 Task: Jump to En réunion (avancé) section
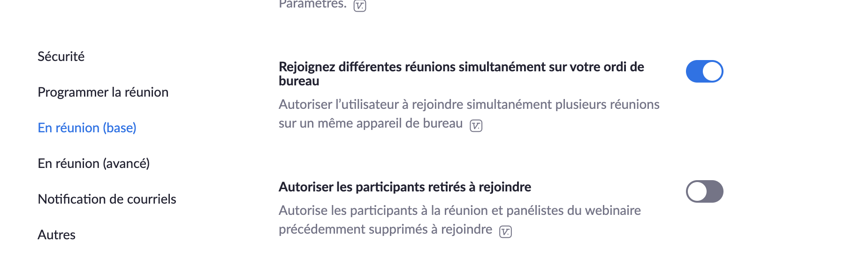tap(93, 163)
